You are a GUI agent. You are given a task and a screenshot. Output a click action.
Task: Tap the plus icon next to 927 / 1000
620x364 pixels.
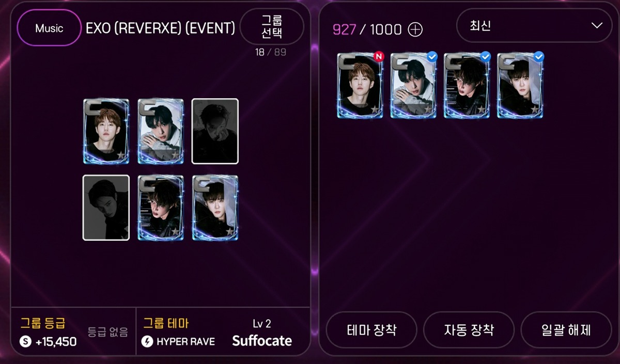click(415, 29)
